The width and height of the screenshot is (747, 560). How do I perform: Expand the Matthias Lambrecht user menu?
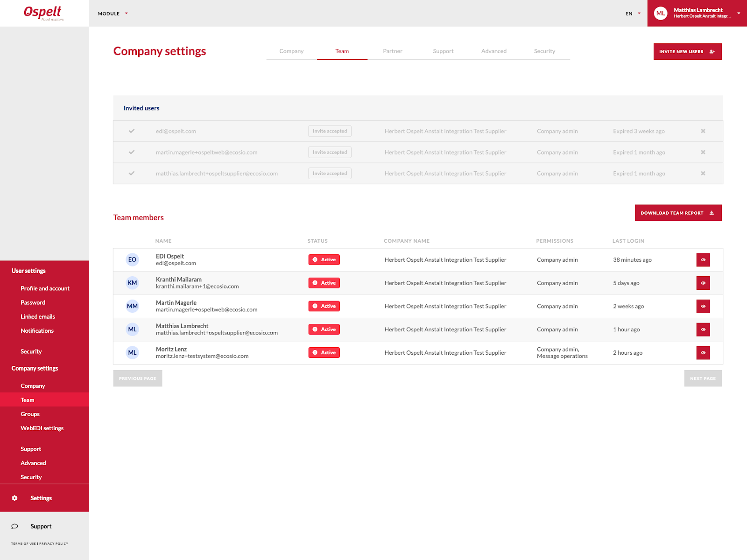tap(738, 13)
